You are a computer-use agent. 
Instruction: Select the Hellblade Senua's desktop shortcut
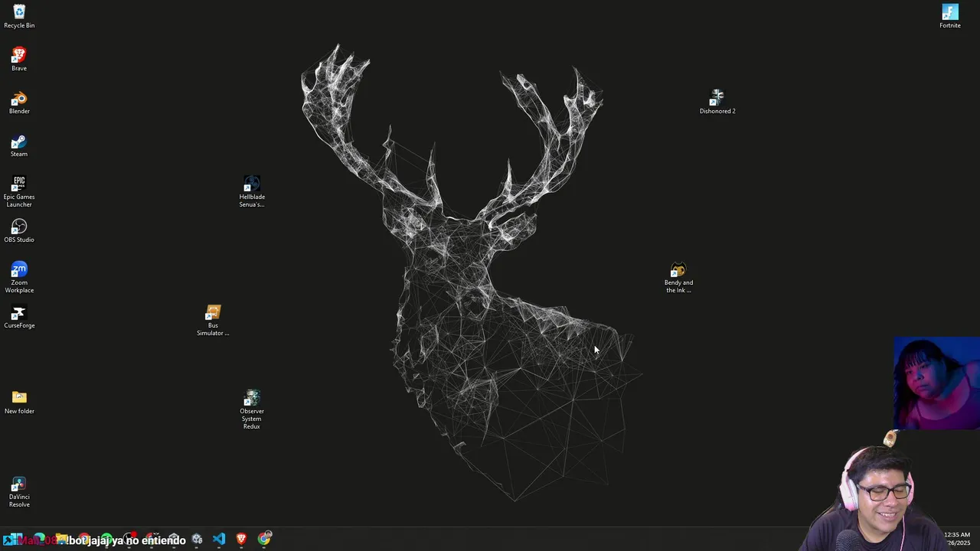coord(252,191)
